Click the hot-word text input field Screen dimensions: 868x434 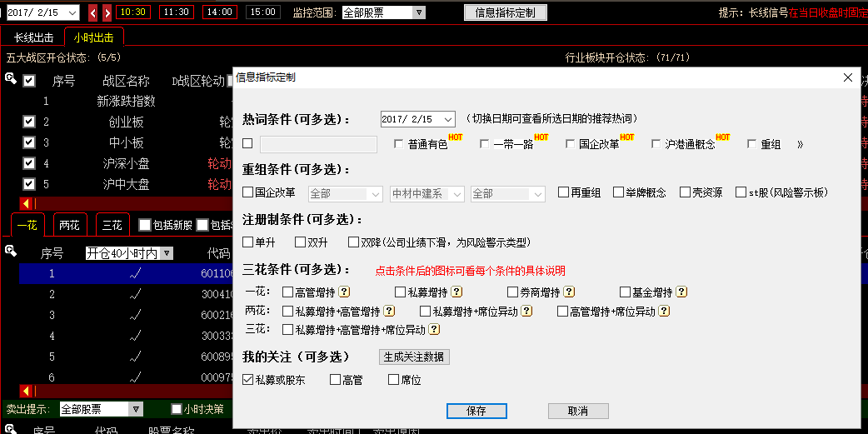pos(318,144)
